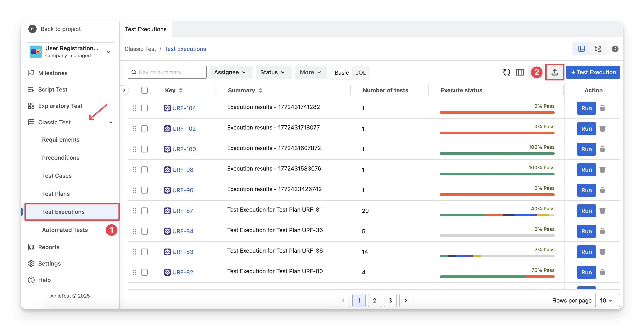This screenshot has width=644, height=330.
Task: Open the URF-96 issue link
Action: [183, 190]
